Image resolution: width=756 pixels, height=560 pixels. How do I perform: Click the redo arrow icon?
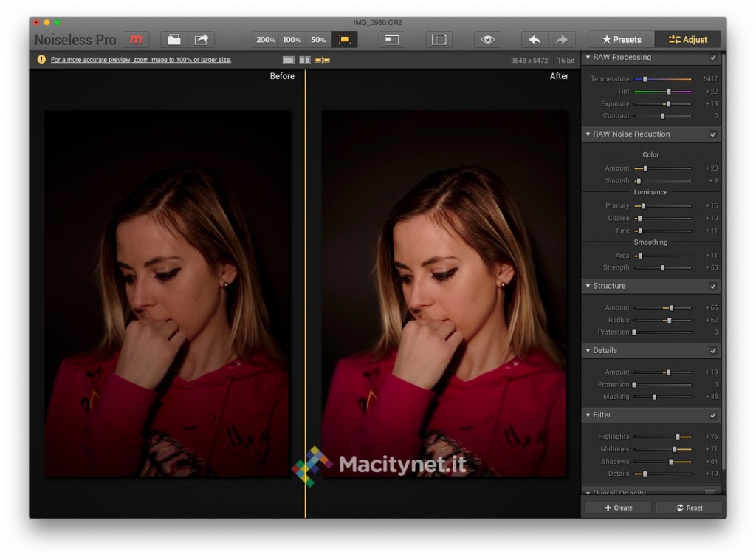tap(561, 40)
